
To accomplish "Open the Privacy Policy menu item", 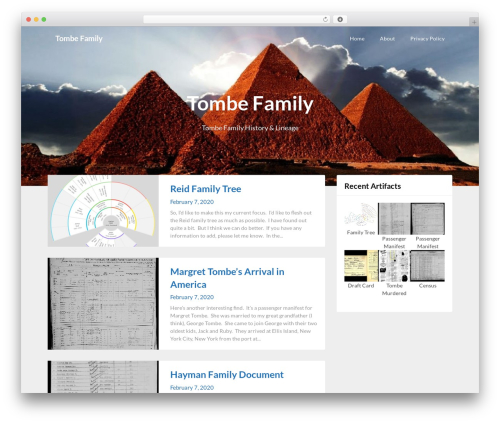I will coord(427,39).
